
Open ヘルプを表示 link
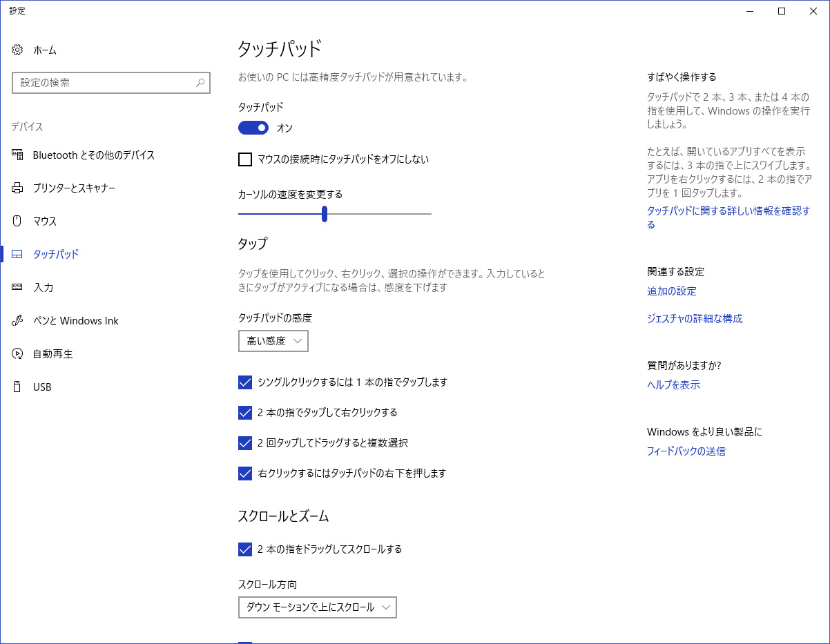point(673,385)
